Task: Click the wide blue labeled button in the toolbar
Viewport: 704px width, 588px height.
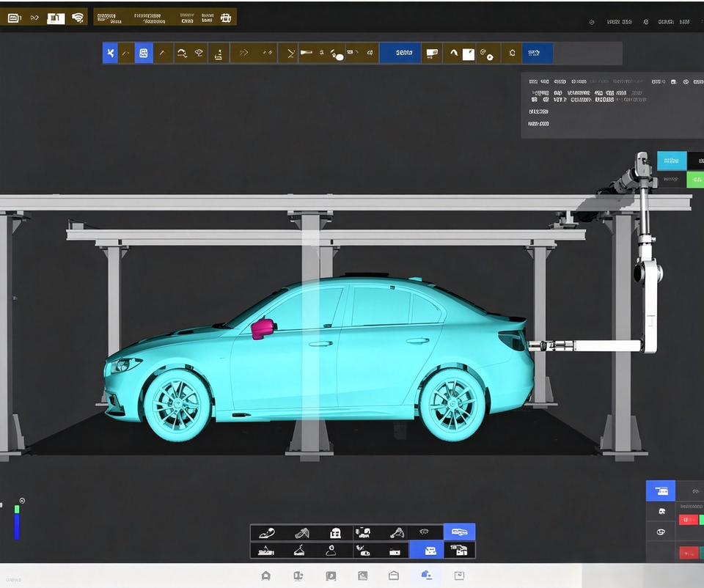Action: (400, 53)
